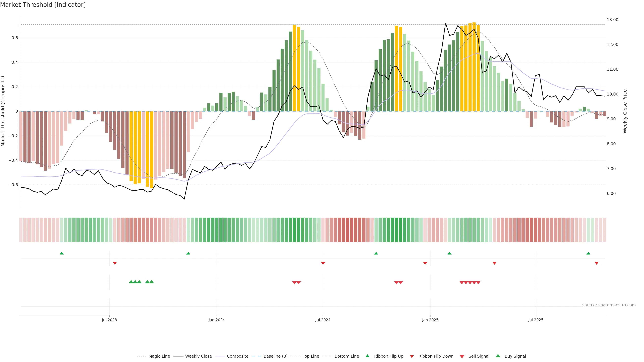The width and height of the screenshot is (644, 362).
Task: Toggle Sell Signal legend entry
Action: 479,356
